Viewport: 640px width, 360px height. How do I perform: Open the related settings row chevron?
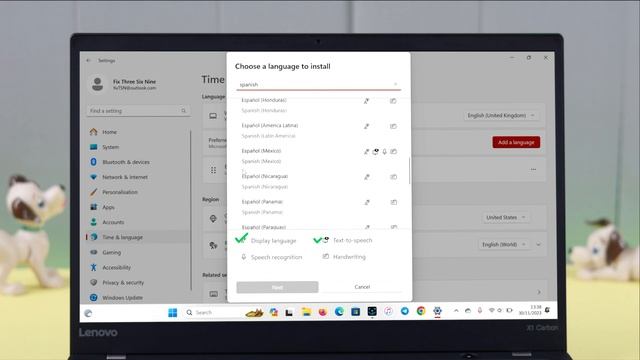point(539,292)
